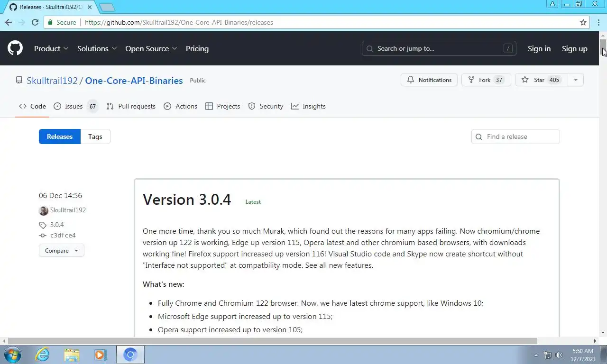607x364 pixels.
Task: Open Windows Media Player taskbar icon
Action: (101, 355)
